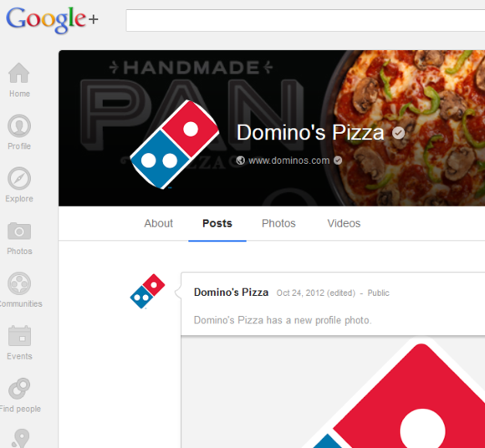
Task: Click the verified badge beside Domino's Pizza name
Action: (398, 133)
